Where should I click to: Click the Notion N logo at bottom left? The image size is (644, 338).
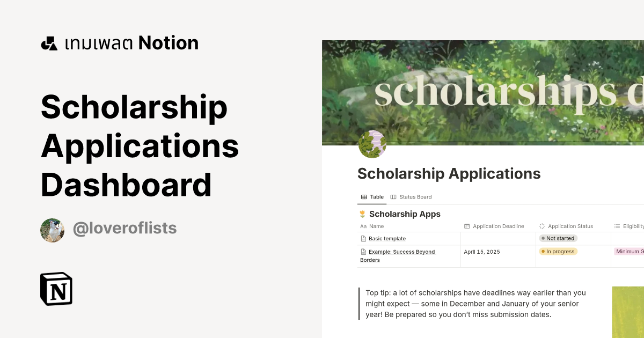[56, 289]
